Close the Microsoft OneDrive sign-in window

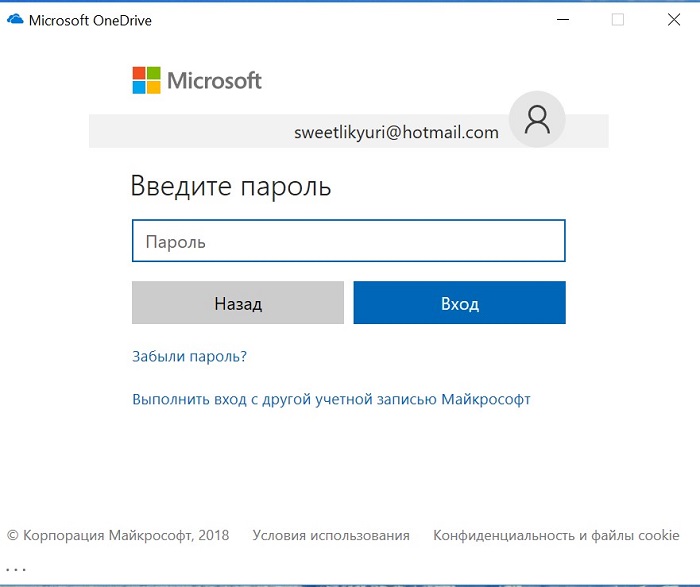point(674,20)
